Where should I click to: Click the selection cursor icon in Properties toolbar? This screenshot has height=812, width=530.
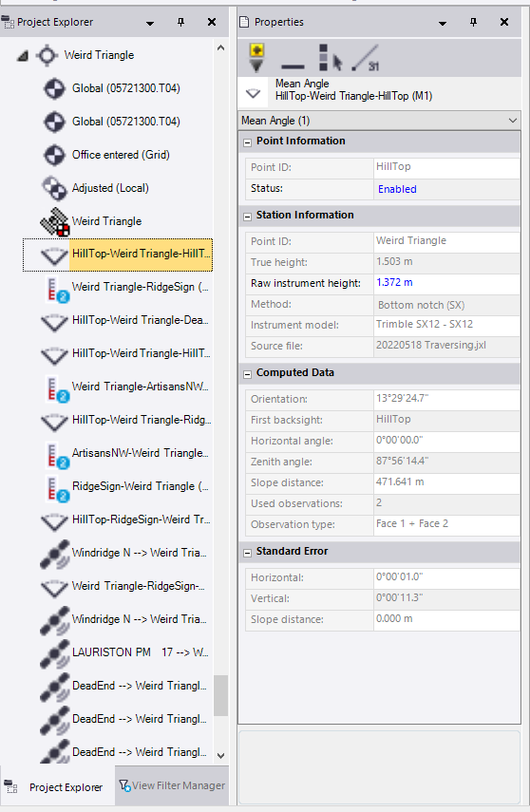pos(330,58)
